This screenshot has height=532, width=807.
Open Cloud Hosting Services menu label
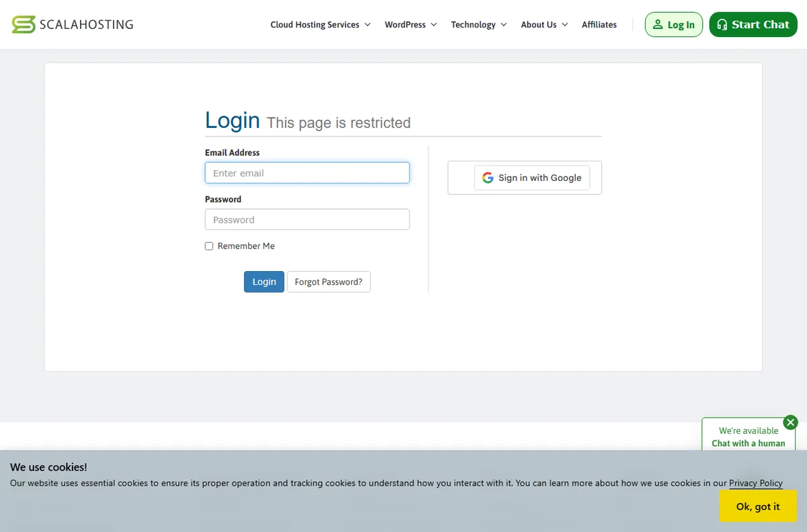click(315, 25)
